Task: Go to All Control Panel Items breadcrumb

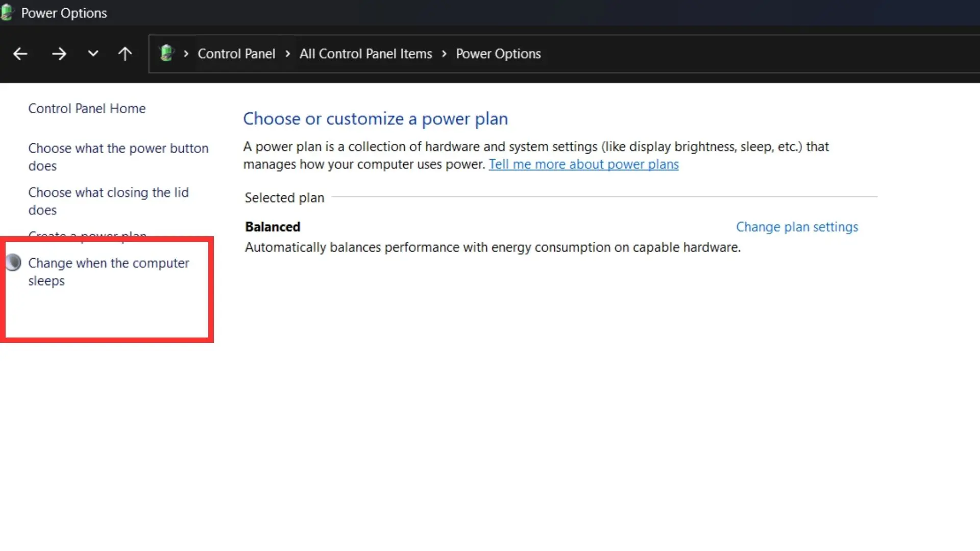Action: tap(365, 54)
